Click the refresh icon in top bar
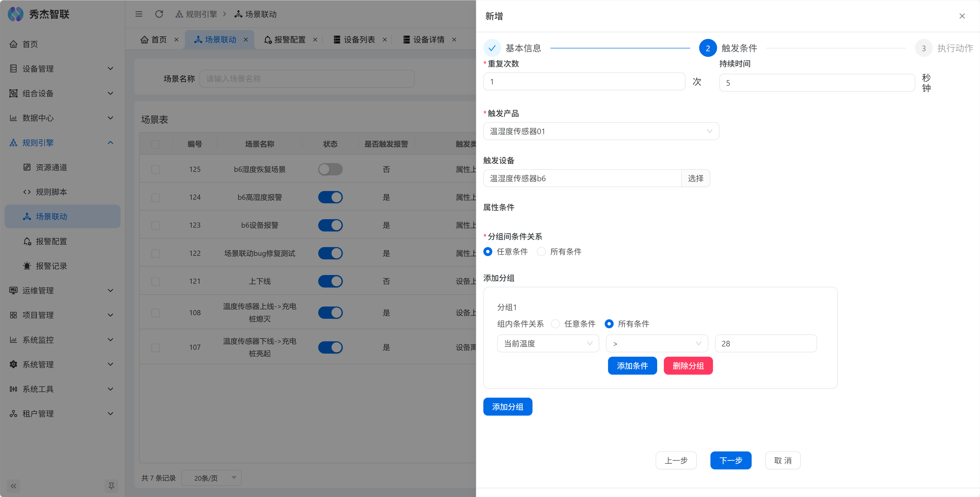Viewport: 980px width, 497px height. (159, 14)
